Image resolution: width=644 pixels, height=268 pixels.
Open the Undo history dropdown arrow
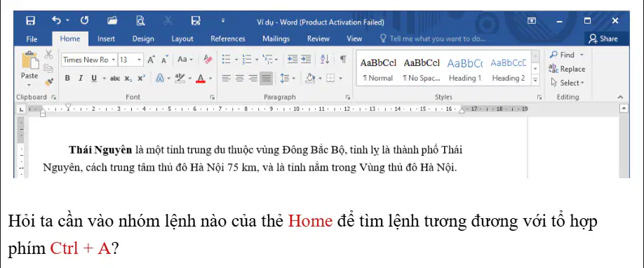(67, 20)
